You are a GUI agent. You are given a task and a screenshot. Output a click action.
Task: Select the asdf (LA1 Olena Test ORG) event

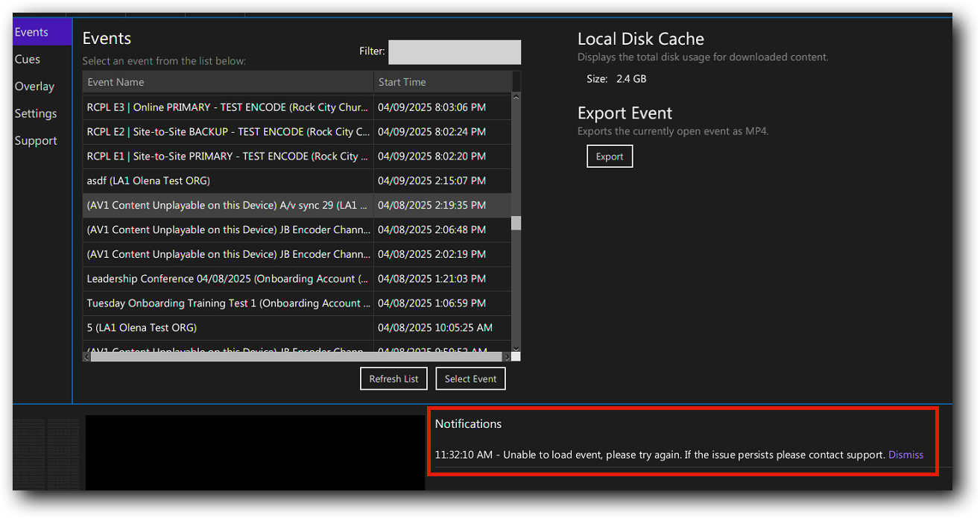point(227,180)
